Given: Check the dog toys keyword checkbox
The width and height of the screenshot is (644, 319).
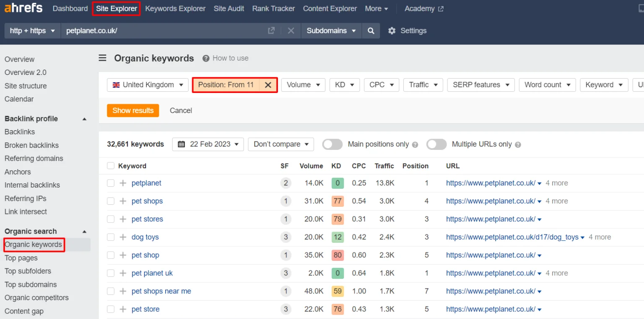Looking at the screenshot, I should tap(111, 237).
